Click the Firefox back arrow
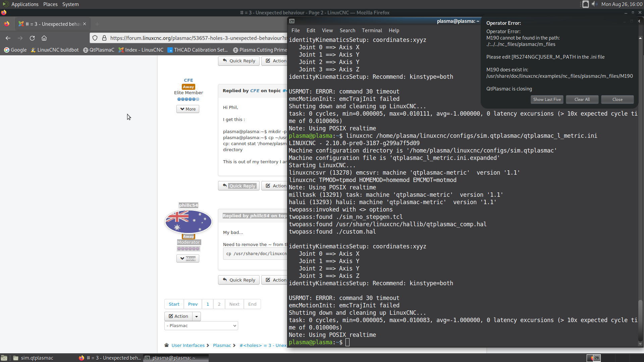The height and width of the screenshot is (362, 644). click(8, 38)
